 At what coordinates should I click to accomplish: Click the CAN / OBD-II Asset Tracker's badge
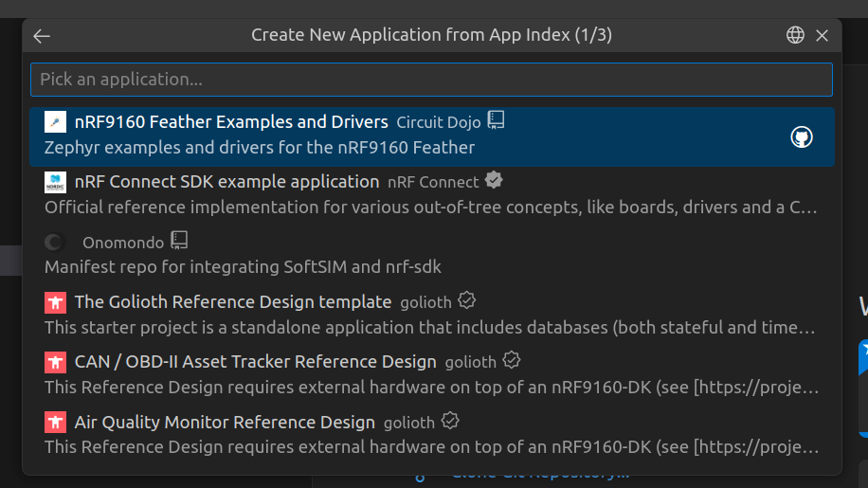point(512,360)
